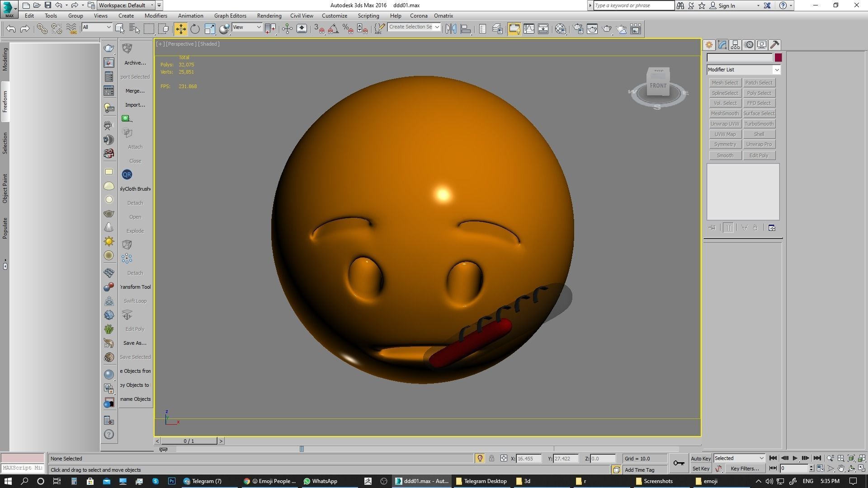The image size is (868, 488).
Task: Open the Utilities hammer tab
Action: point(775,45)
